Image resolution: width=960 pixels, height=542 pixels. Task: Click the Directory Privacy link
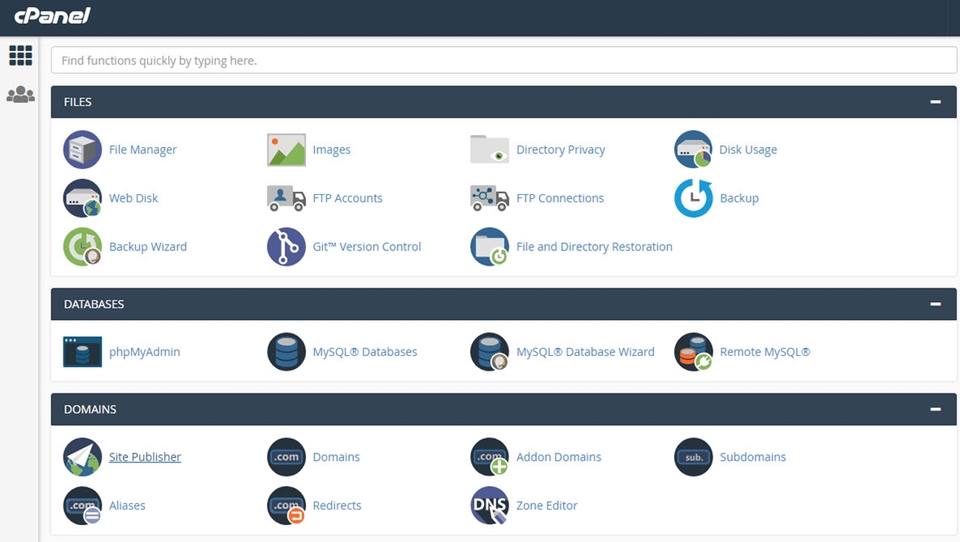(x=560, y=149)
